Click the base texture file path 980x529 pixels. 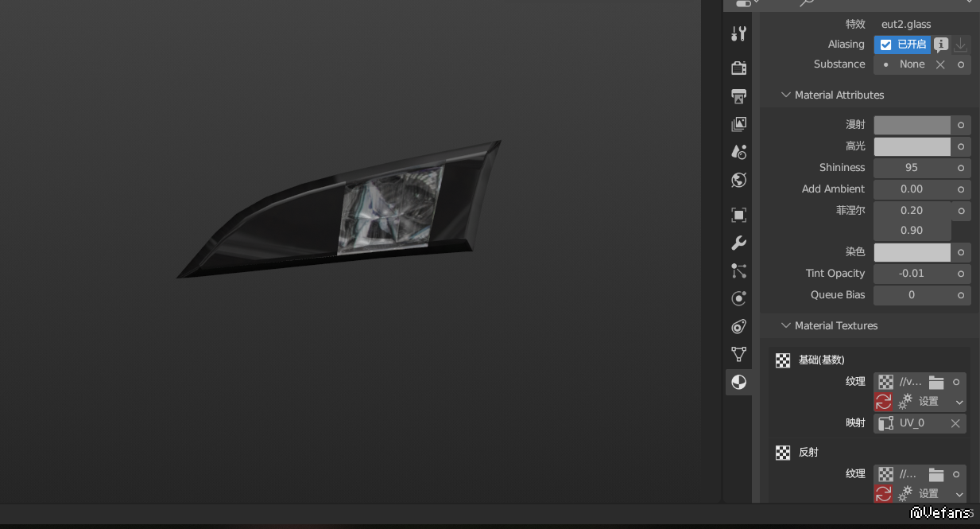pyautogui.click(x=911, y=383)
